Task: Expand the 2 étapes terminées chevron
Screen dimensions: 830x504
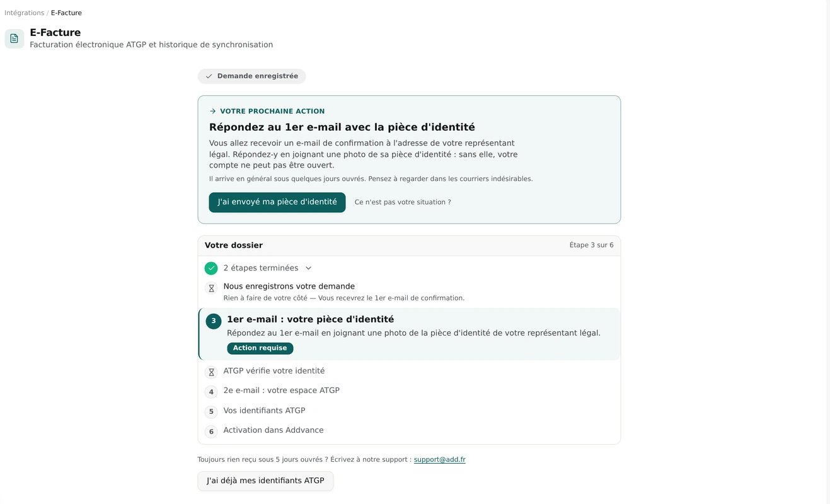Action: (308, 268)
